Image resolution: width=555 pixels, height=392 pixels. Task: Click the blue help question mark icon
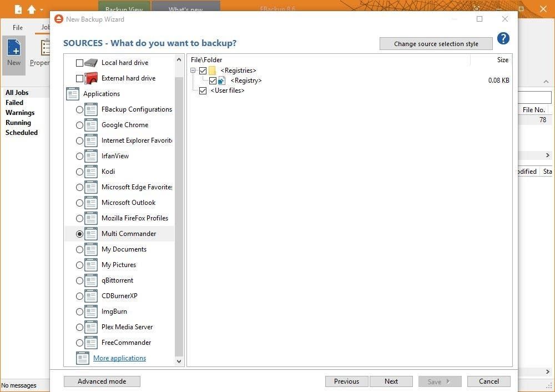tap(503, 38)
